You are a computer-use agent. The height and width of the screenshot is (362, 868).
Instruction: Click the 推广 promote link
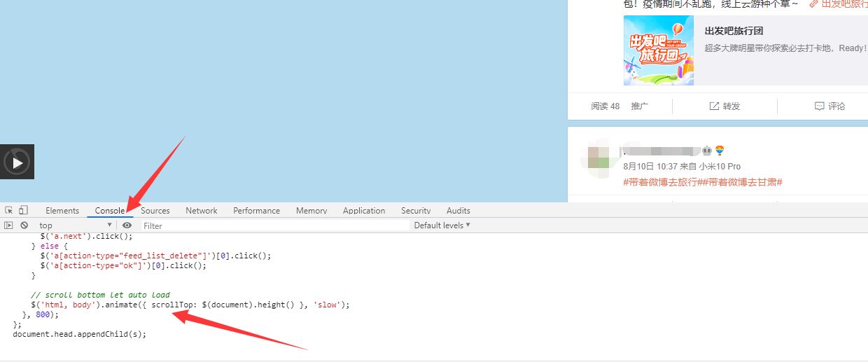639,106
